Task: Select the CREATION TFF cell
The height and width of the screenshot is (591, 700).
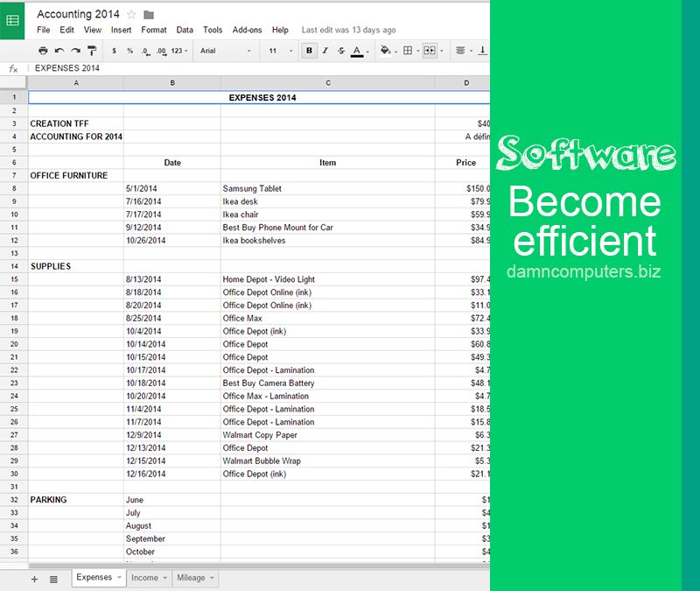Action: [76, 123]
